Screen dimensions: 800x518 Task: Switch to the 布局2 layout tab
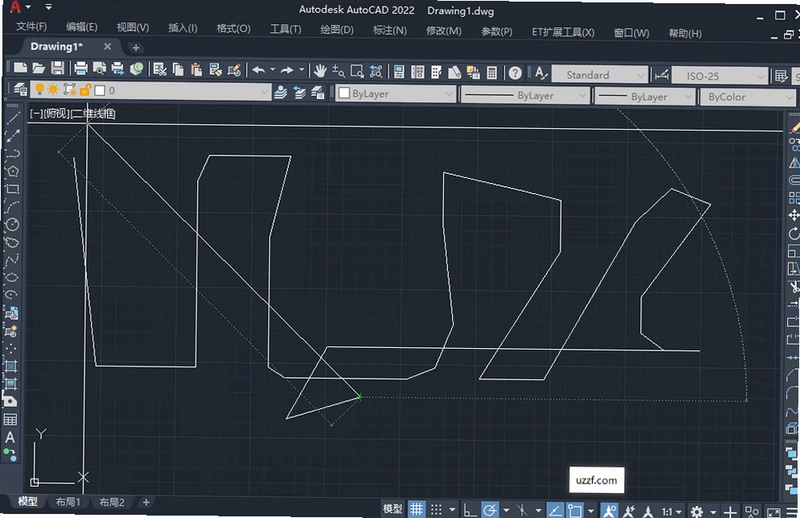click(112, 502)
